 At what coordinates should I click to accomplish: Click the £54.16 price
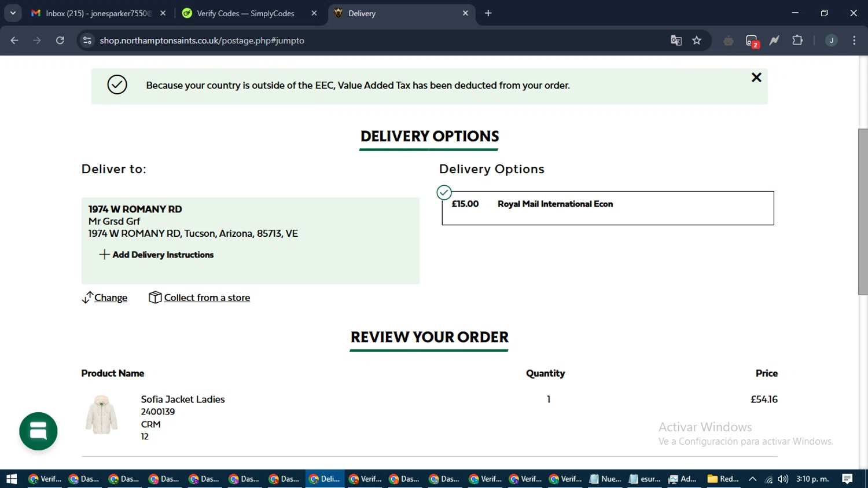764,399
